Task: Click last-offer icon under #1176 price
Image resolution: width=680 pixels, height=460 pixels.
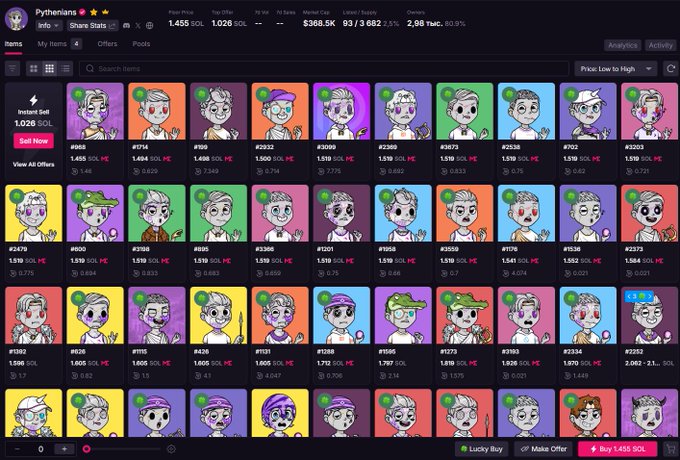Action: (x=506, y=273)
